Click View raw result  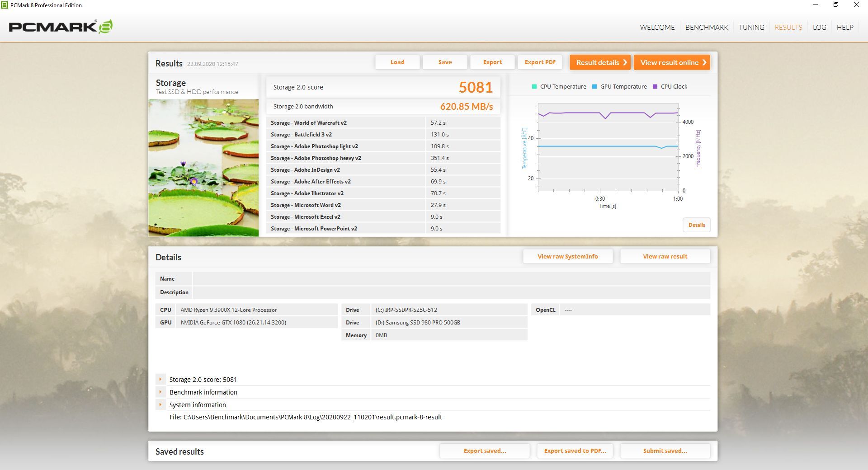[665, 256]
